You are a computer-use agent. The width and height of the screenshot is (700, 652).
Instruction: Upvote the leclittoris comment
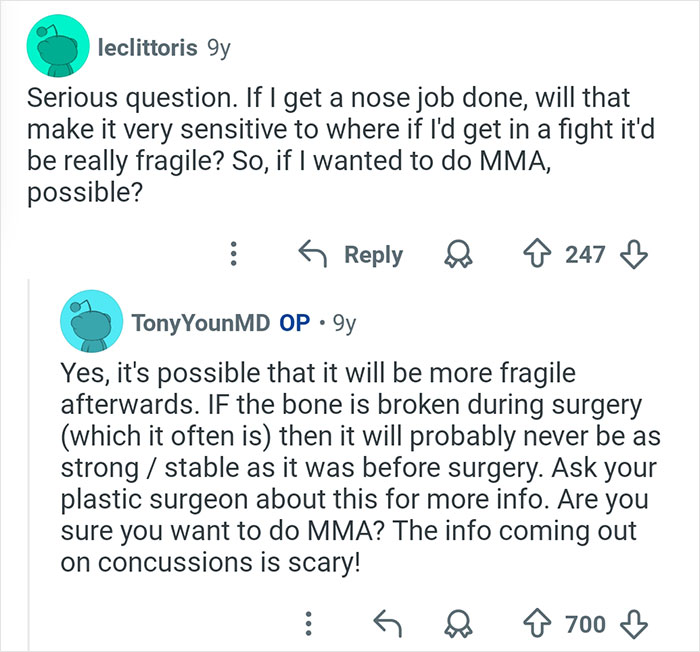pyautogui.click(x=543, y=254)
